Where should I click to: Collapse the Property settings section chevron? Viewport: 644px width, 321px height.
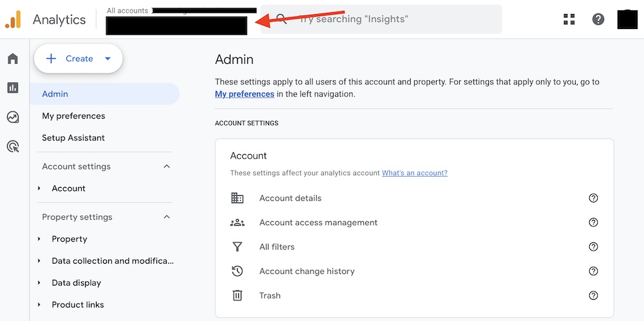click(167, 217)
